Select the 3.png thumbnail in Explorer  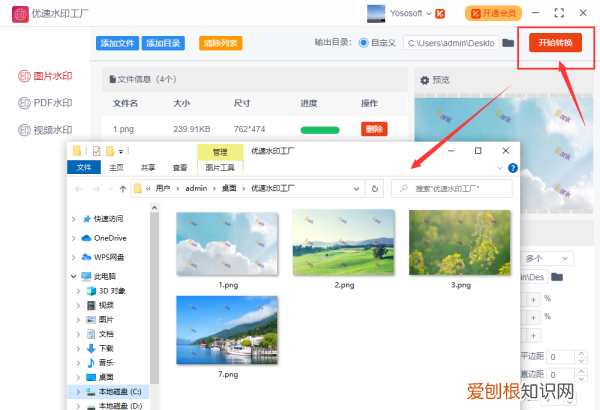point(460,242)
